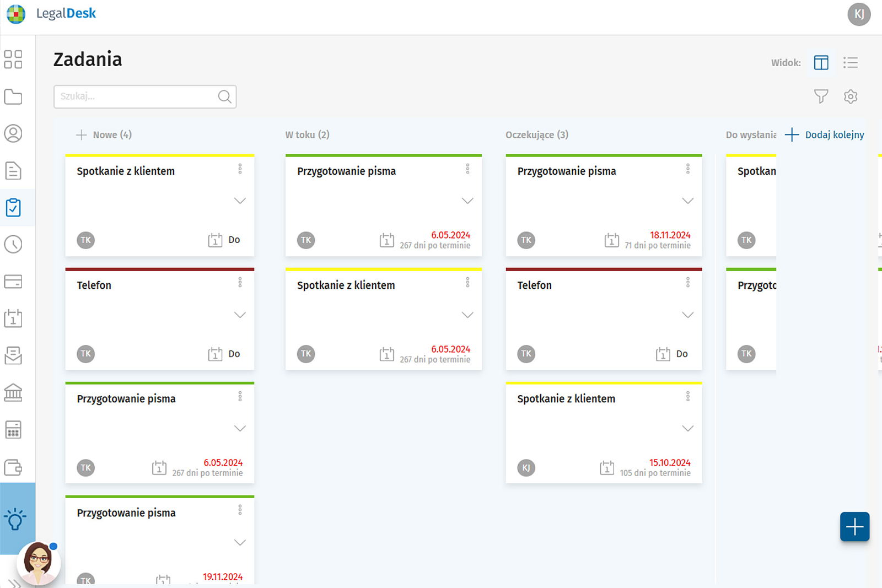Expand the first Spotkanie z klientem card in Nowe
This screenshot has height=588, width=882.
coord(240,201)
